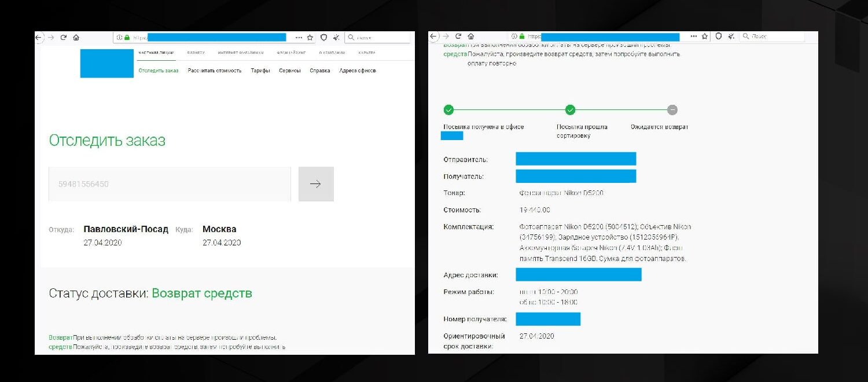Click the green padlock security icon
The image size is (868, 382).
pyautogui.click(x=127, y=36)
